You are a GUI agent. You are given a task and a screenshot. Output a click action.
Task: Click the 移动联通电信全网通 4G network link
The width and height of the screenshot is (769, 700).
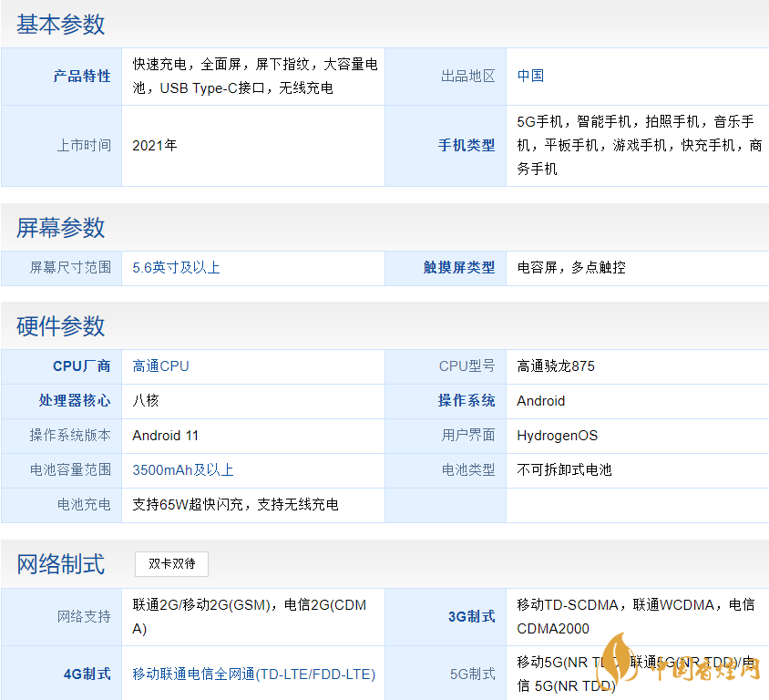[253, 674]
